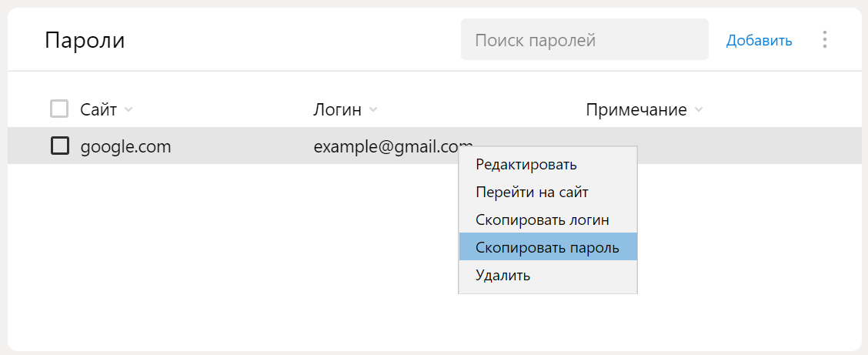Click the sort arrow next to Примечание
Image resolution: width=868 pixels, height=355 pixels.
click(x=698, y=110)
